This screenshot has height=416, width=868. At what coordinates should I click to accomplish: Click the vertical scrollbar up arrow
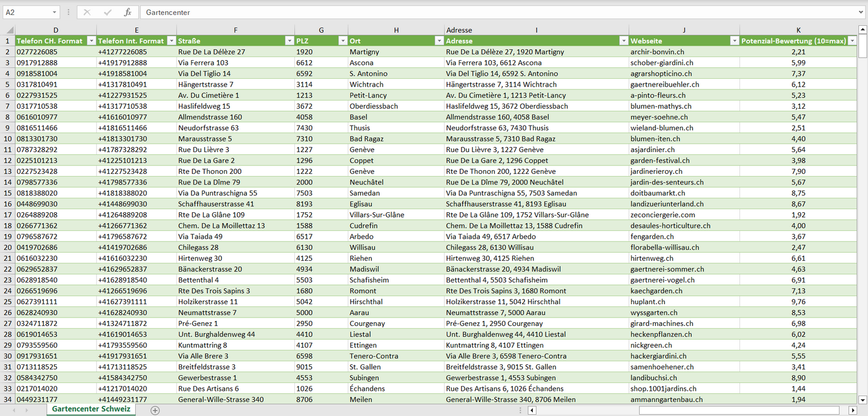tap(863, 30)
